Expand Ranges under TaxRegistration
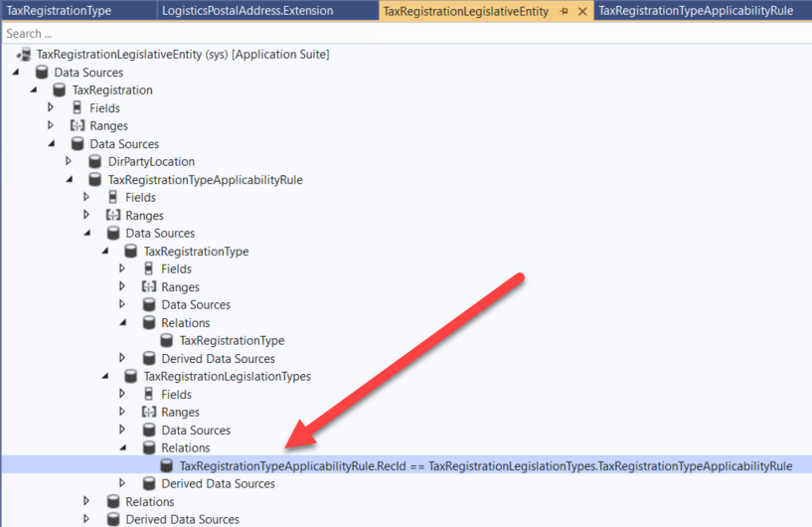 pos(51,125)
